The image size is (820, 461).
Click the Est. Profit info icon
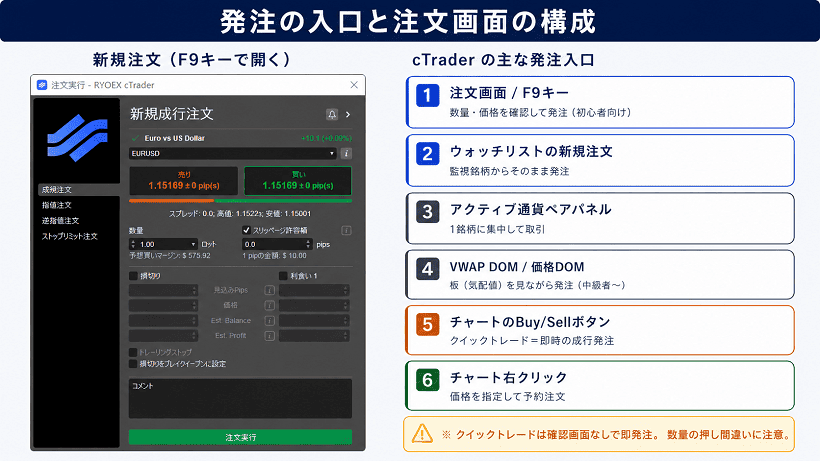click(x=270, y=336)
